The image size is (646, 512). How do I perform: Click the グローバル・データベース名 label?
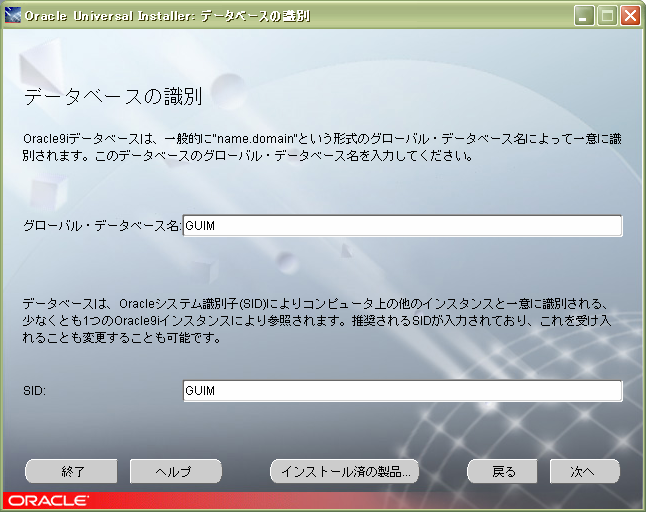[x=102, y=226]
